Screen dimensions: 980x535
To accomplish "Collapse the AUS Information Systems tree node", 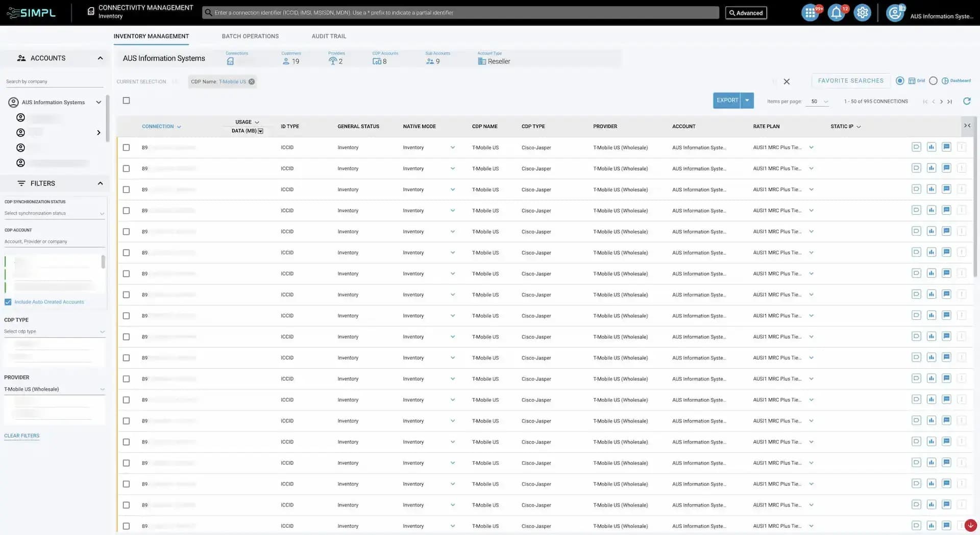I will click(99, 103).
